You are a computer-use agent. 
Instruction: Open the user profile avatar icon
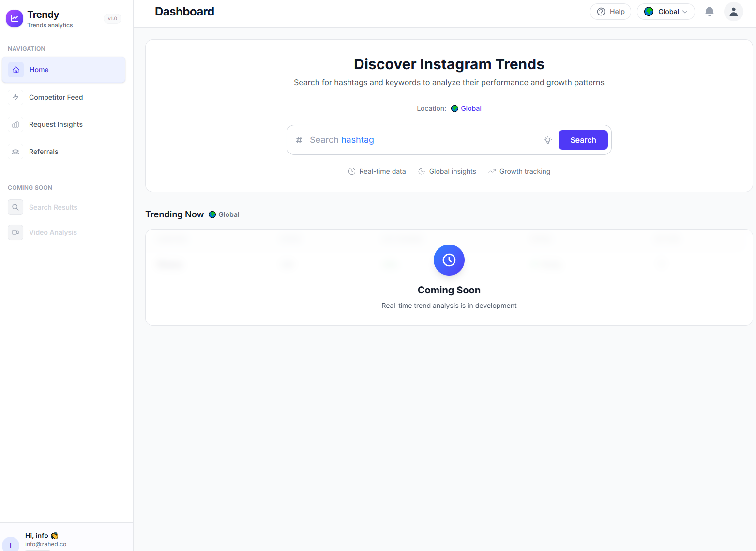[x=733, y=12]
